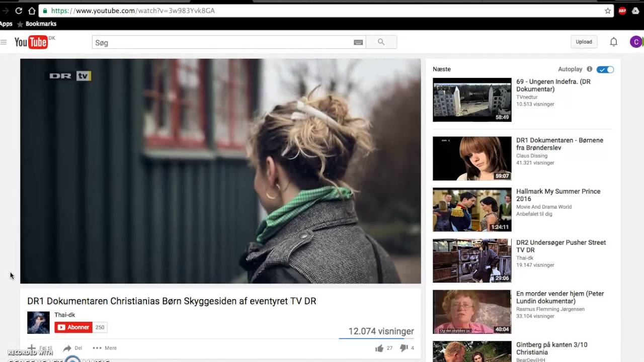
Task: Open the notifications bell
Action: (613, 42)
